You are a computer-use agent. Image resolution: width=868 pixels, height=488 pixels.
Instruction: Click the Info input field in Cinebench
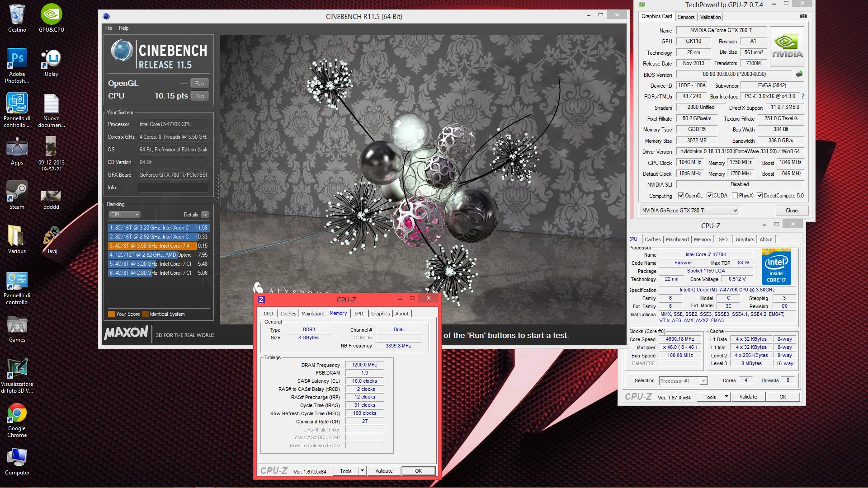click(173, 188)
